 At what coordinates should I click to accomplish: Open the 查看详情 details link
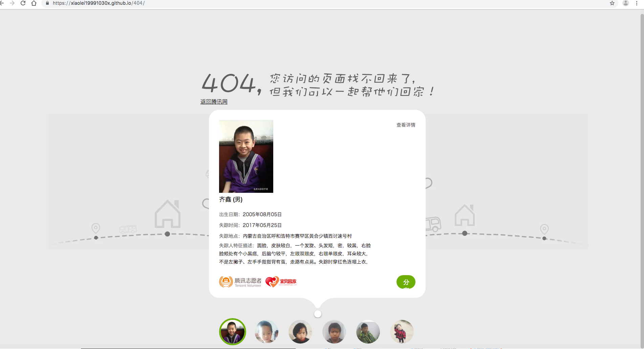(x=406, y=125)
